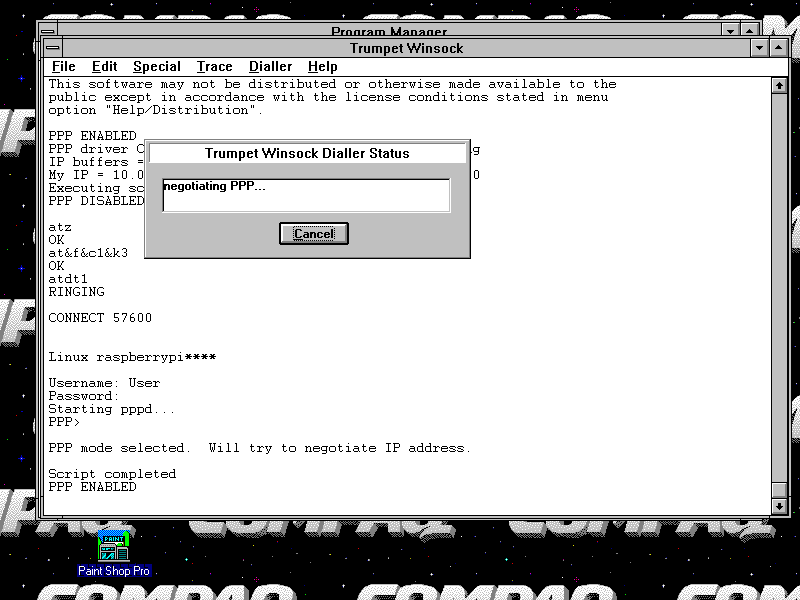Click the 'Starting pppd...' line
The height and width of the screenshot is (600, 800).
pos(112,409)
